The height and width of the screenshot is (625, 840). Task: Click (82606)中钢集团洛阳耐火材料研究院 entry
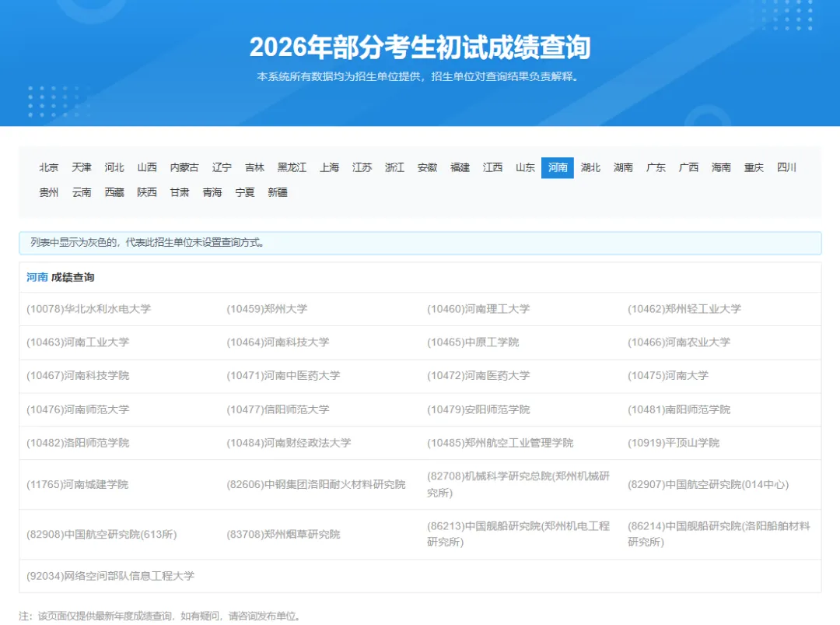316,485
